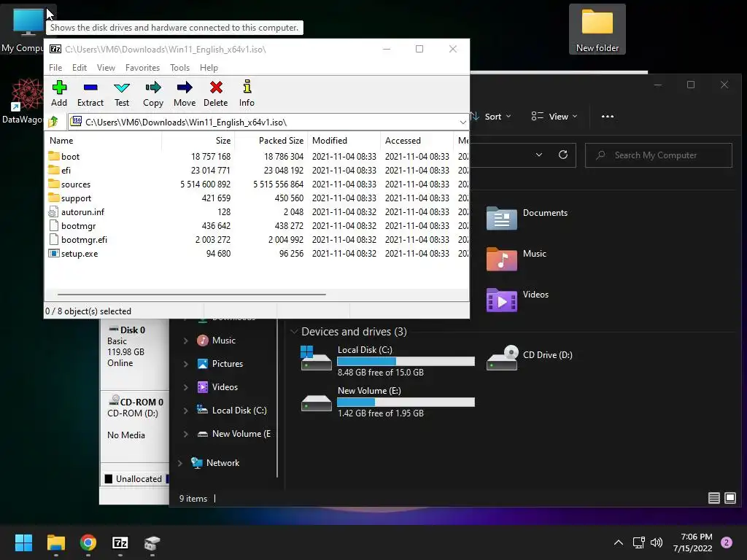
Task: Open the Favorites menu
Action: pyautogui.click(x=142, y=68)
